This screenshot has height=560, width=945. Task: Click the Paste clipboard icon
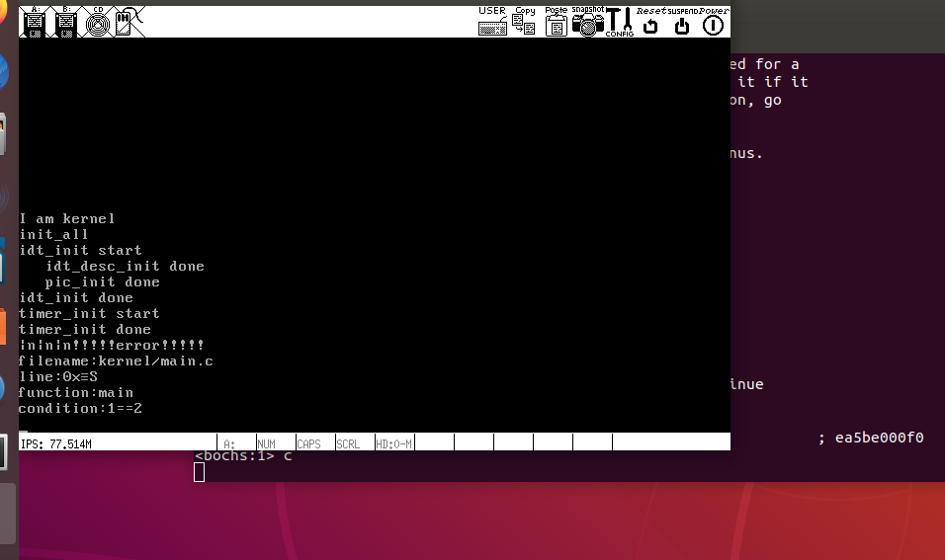tap(557, 22)
